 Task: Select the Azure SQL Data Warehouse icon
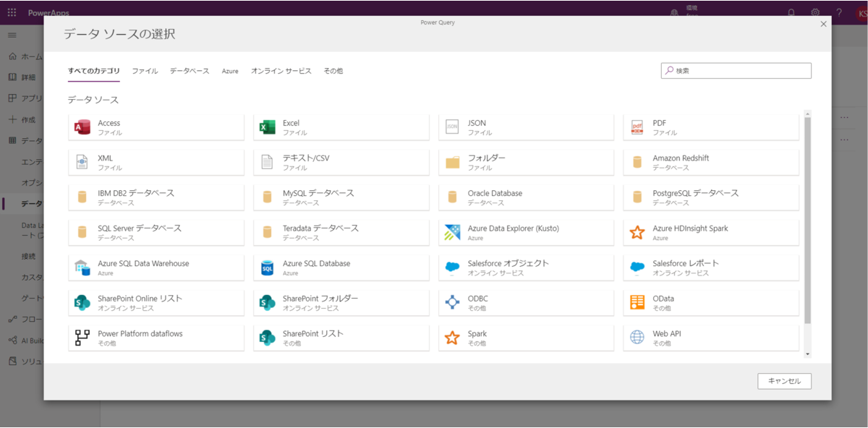point(82,267)
